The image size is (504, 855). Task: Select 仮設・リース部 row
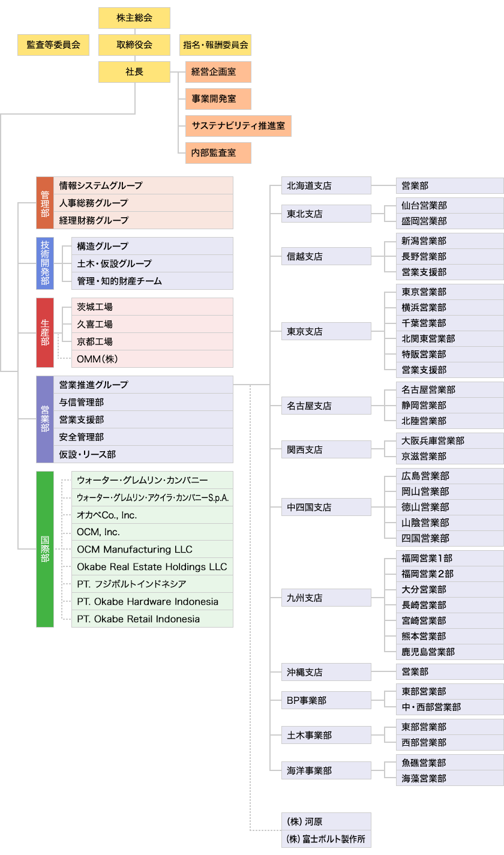coord(143,454)
